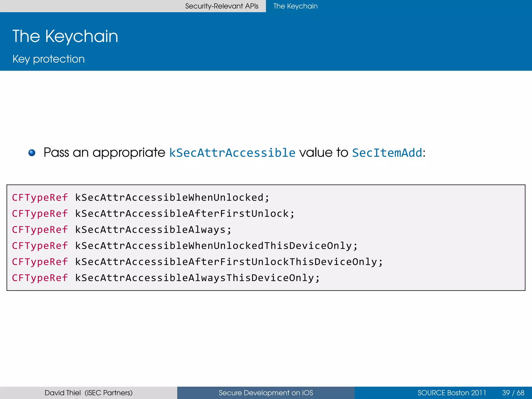This screenshot has width=532, height=399.
Task: Click the Key protection subtitle
Action: coord(49,59)
